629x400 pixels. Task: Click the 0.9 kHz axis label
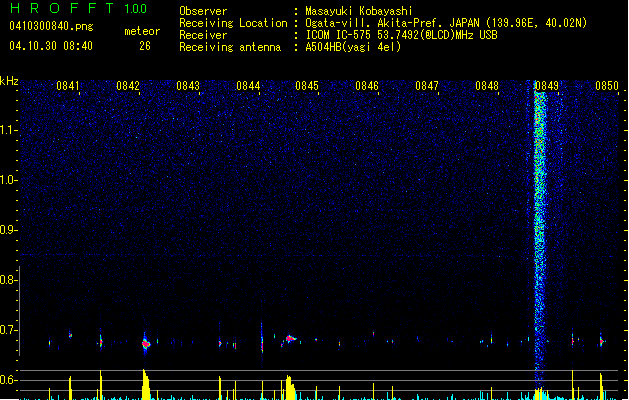tap(8, 230)
